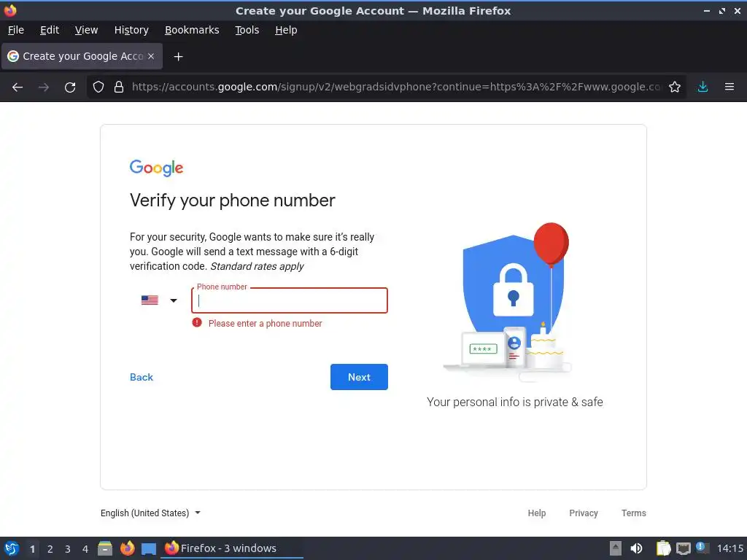Viewport: 747px width, 560px height.
Task: Open the taskbar application menu icon
Action: pyautogui.click(x=12, y=548)
